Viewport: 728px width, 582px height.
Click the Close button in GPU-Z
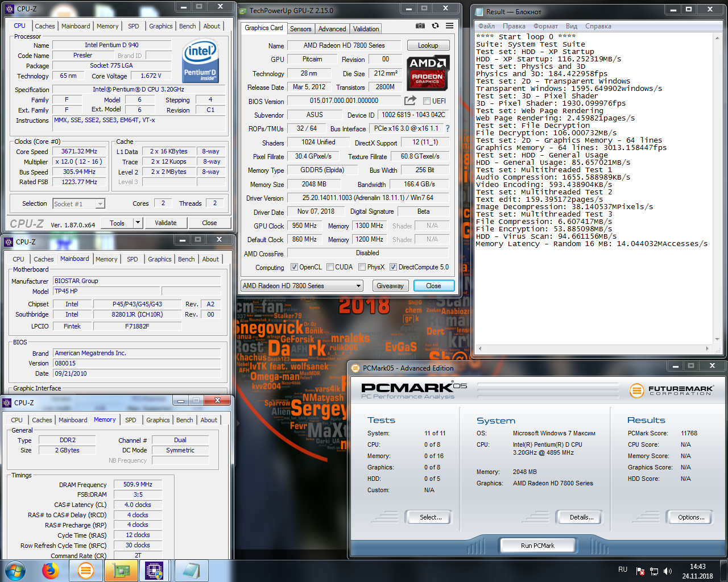click(x=433, y=286)
